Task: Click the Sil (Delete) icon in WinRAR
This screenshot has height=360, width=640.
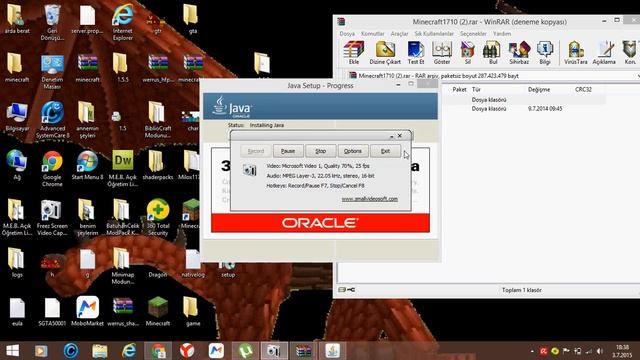Action: (467, 53)
